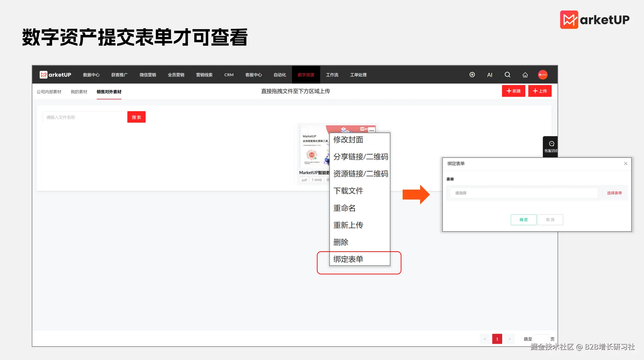This screenshot has width=644, height=360.
Task: Click the three-dots more icon on file card
Action: [x=371, y=130]
